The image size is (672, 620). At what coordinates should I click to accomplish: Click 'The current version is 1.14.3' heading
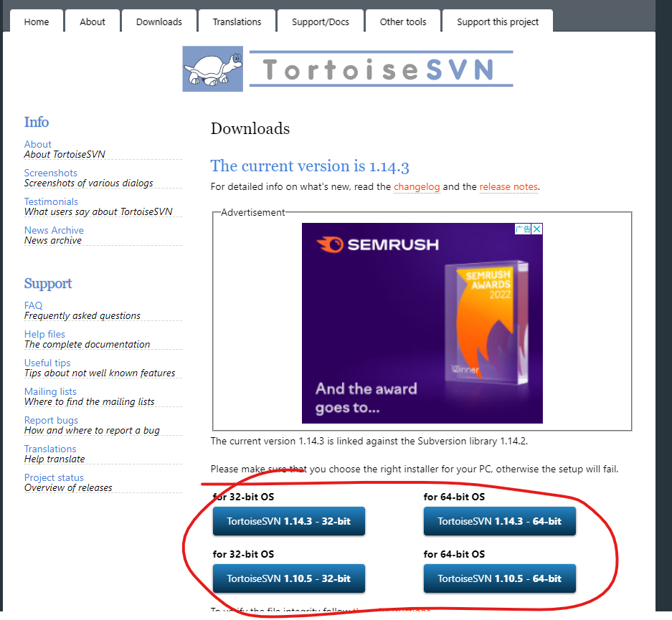(310, 166)
